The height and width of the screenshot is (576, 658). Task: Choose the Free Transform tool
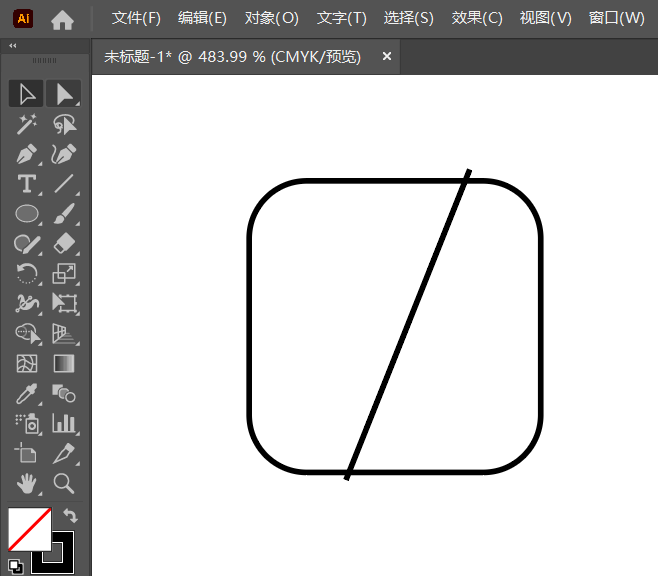coord(64,303)
